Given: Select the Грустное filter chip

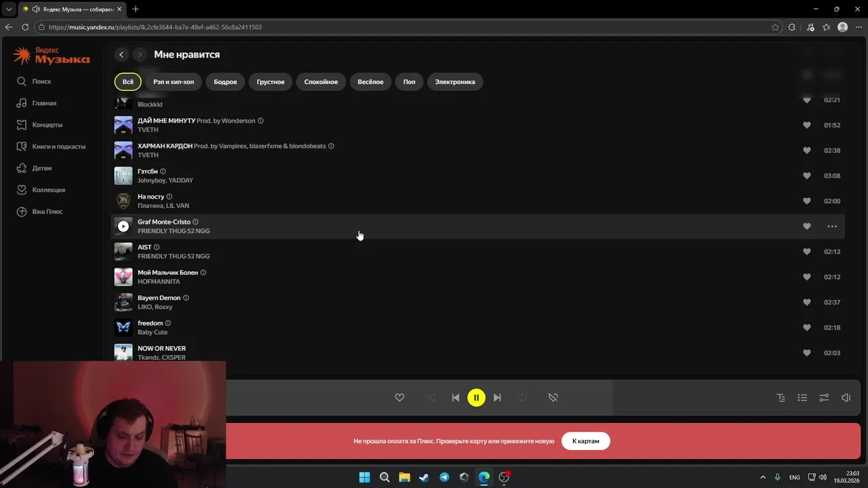Looking at the screenshot, I should (271, 82).
